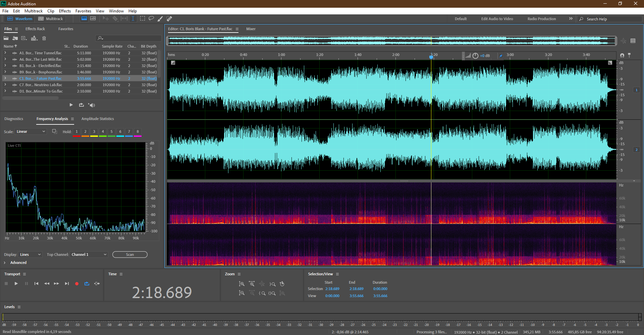Click the Copy to Clipboard icon in Frequency Analysis

coord(54,131)
